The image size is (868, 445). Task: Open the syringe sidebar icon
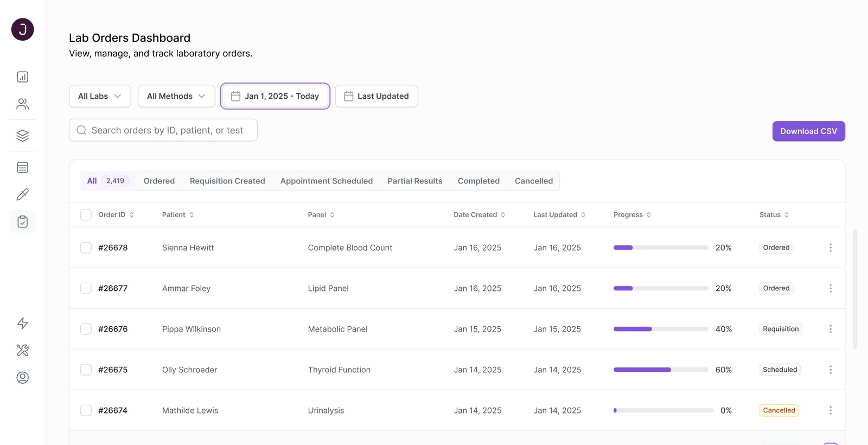click(x=23, y=194)
